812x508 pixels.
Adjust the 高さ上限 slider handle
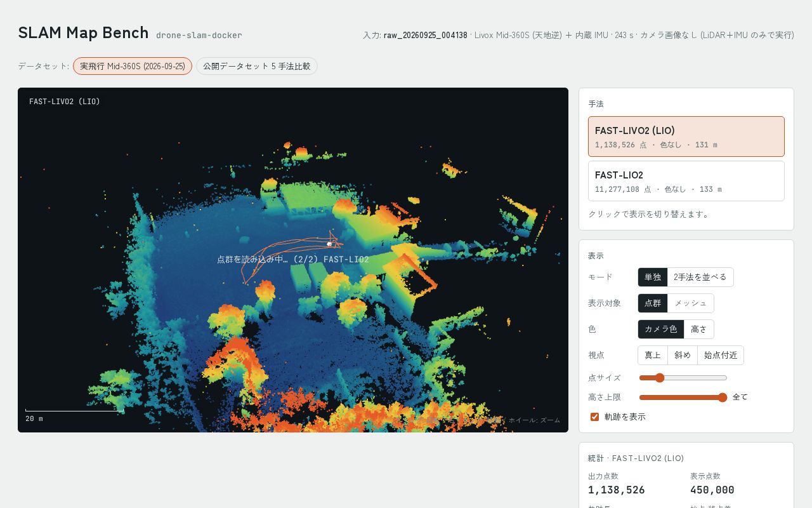[722, 398]
